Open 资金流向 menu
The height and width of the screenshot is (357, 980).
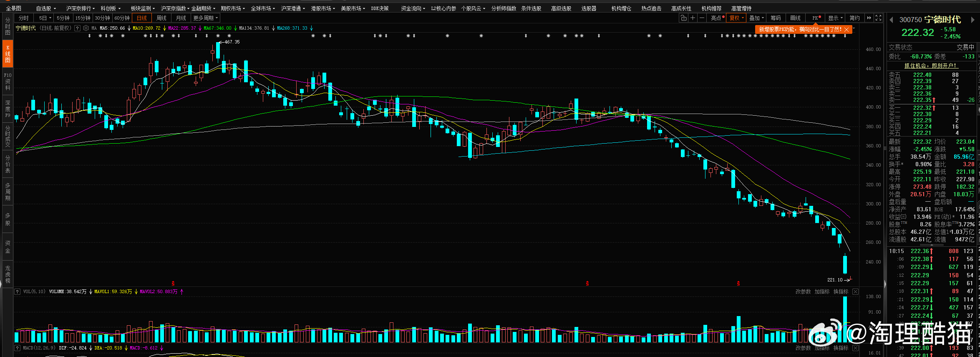tap(413, 8)
